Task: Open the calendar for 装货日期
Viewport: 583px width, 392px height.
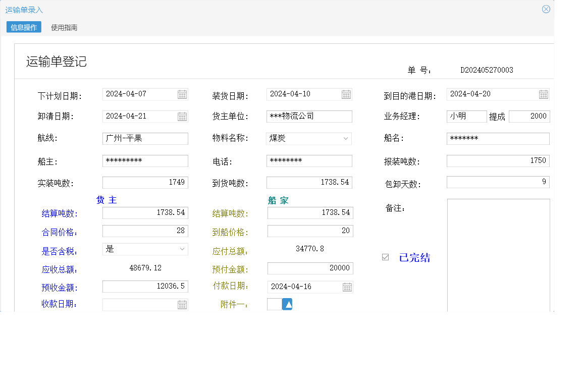Action: (x=346, y=94)
